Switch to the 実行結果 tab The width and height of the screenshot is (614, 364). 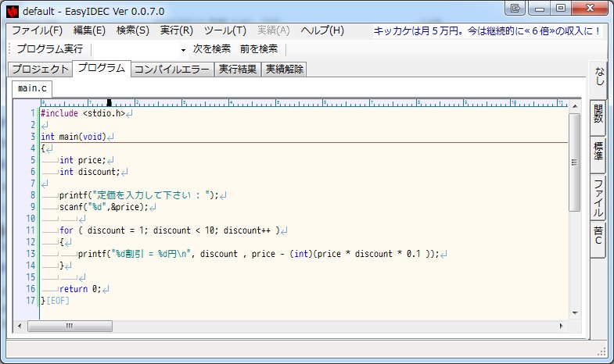[x=237, y=69]
